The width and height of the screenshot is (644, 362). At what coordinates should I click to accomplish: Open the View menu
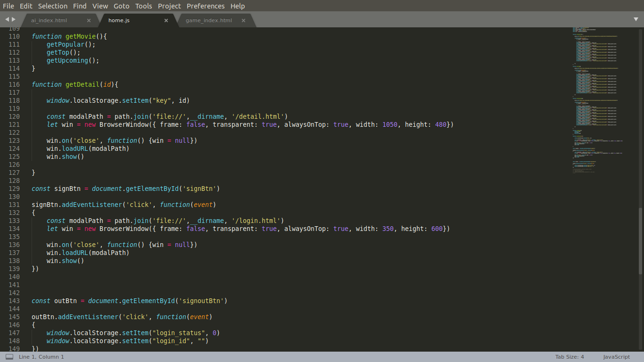(x=100, y=6)
